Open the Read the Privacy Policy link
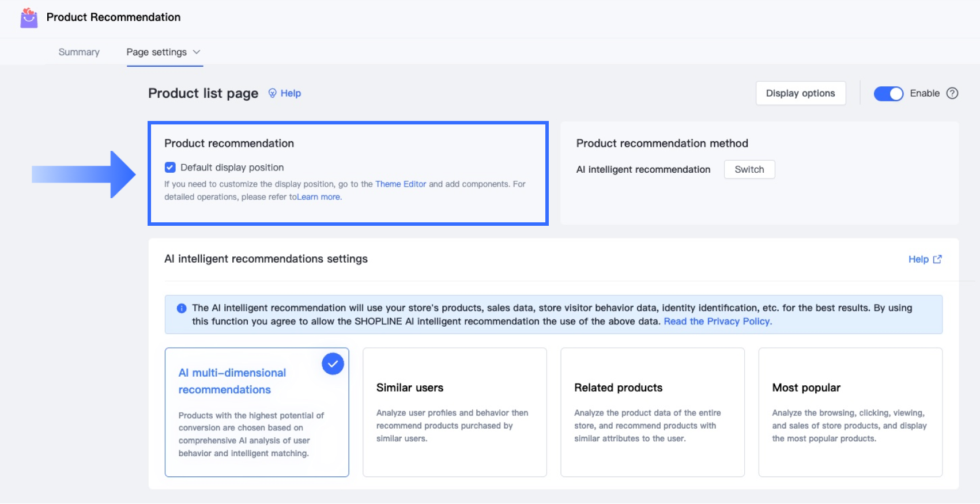The width and height of the screenshot is (980, 504). pos(718,321)
